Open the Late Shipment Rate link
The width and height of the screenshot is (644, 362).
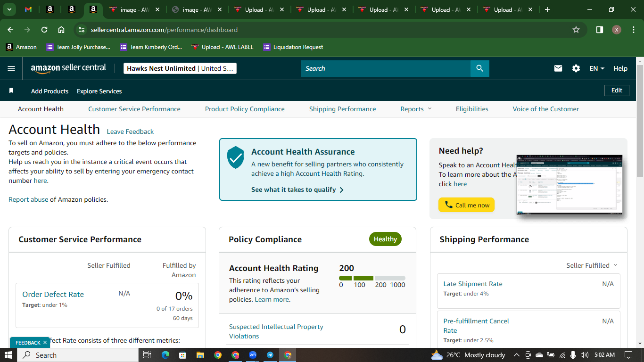[473, 284]
